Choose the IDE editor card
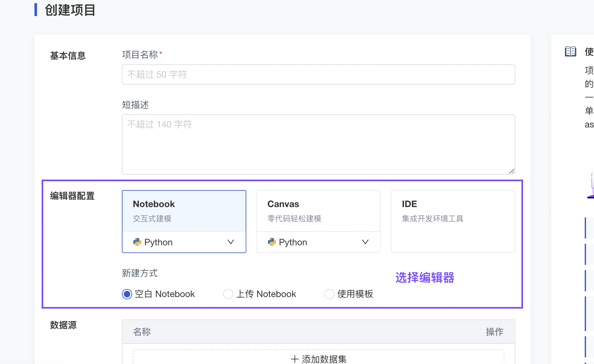The width and height of the screenshot is (594, 364). coord(453,221)
